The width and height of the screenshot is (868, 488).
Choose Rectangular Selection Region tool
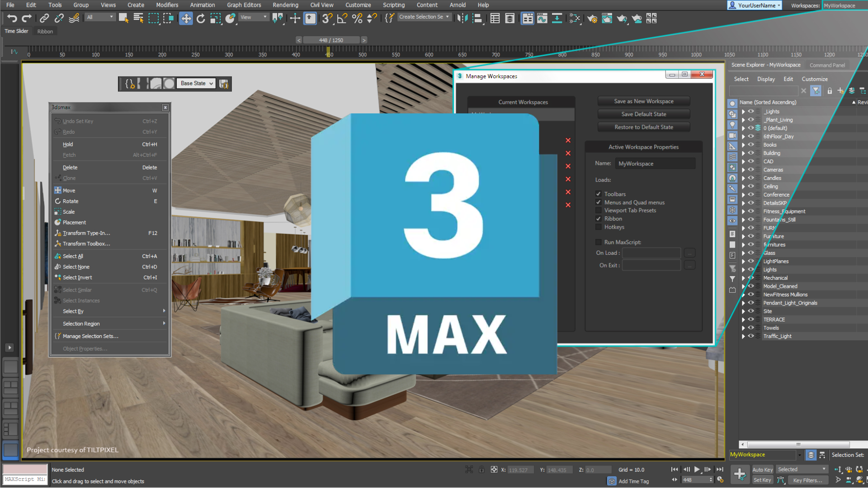(154, 18)
